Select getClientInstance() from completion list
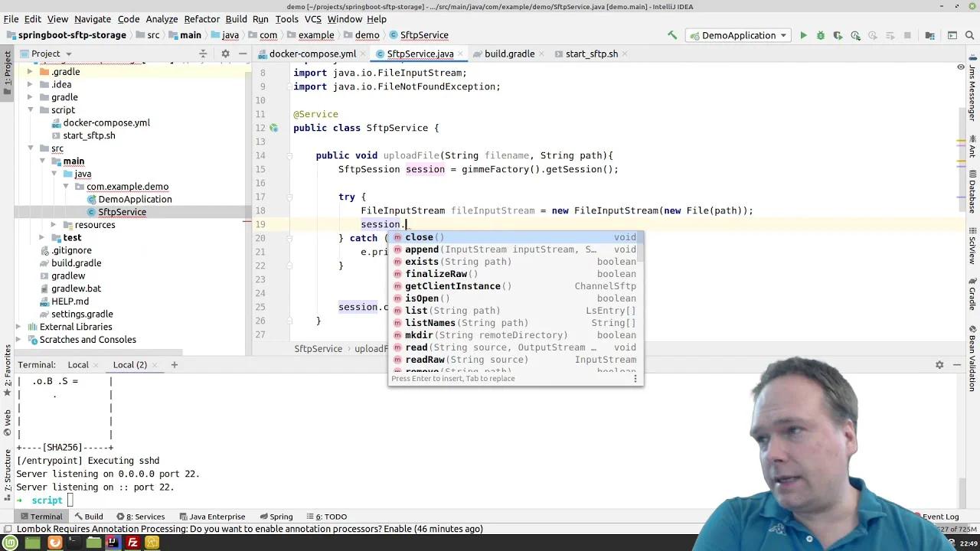 coord(452,286)
